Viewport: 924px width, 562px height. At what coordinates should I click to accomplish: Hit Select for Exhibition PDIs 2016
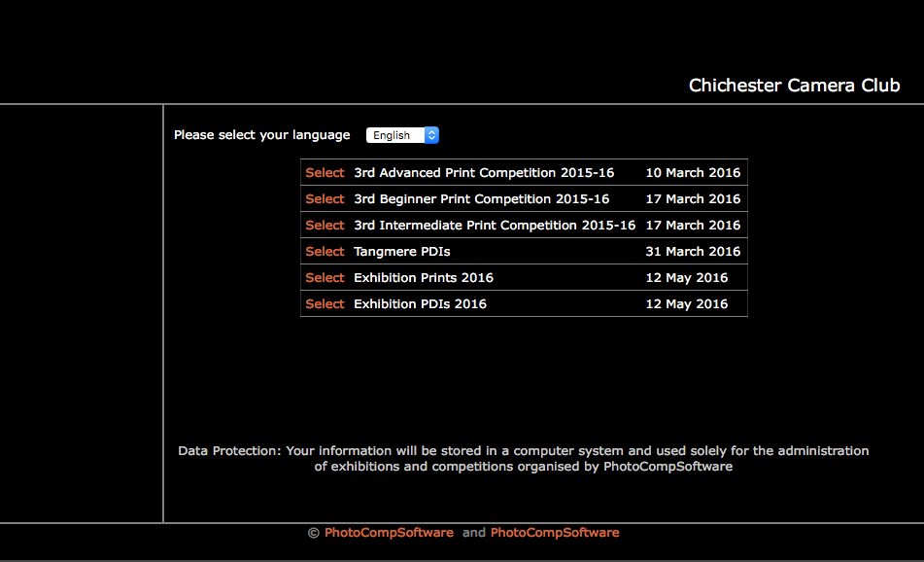pos(325,303)
